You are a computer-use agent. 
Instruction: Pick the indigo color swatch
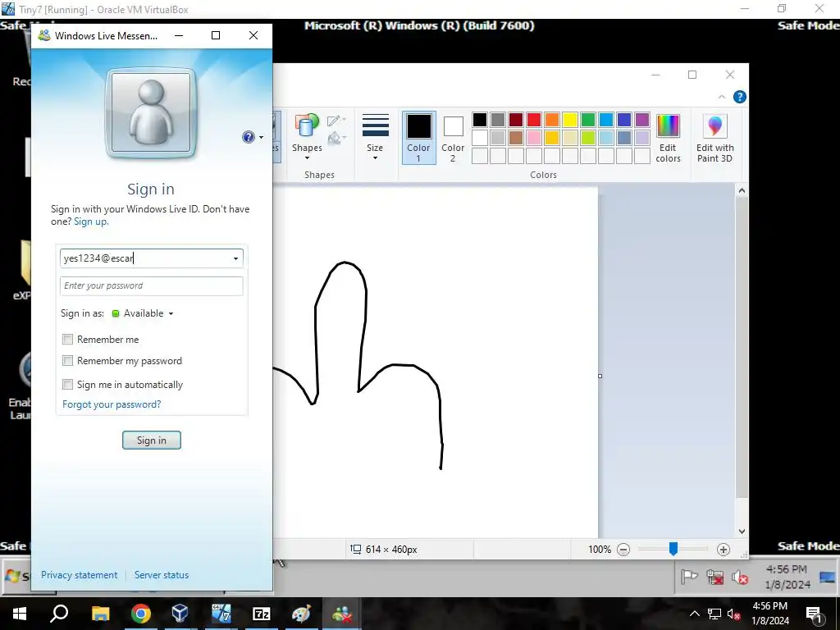[x=624, y=120]
